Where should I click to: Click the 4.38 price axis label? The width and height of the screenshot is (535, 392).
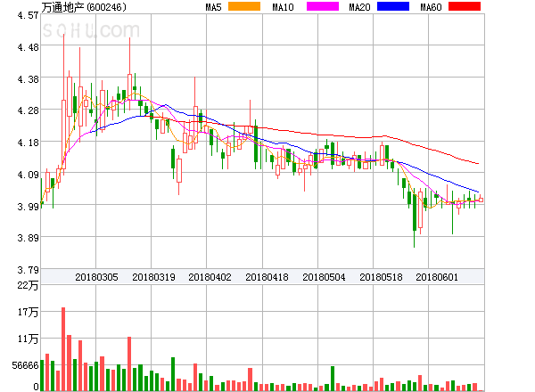pos(29,79)
